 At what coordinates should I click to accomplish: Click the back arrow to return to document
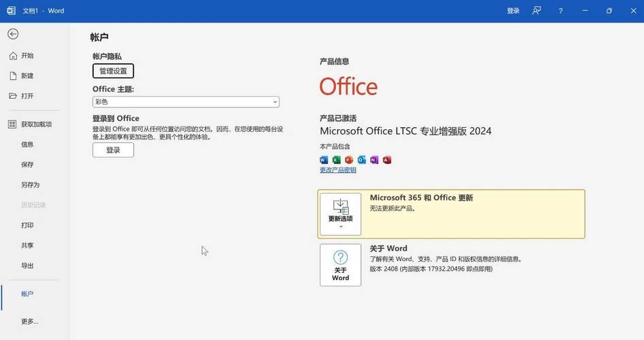pyautogui.click(x=13, y=34)
